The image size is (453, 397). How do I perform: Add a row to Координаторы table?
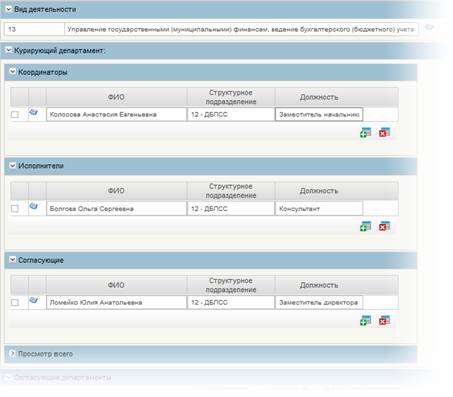(366, 133)
